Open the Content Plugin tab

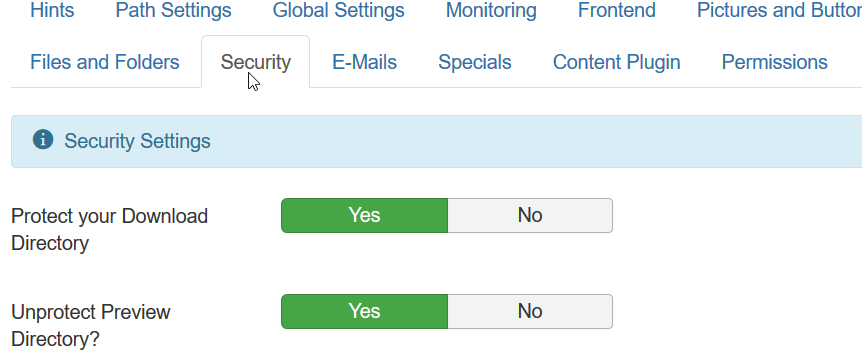(617, 62)
